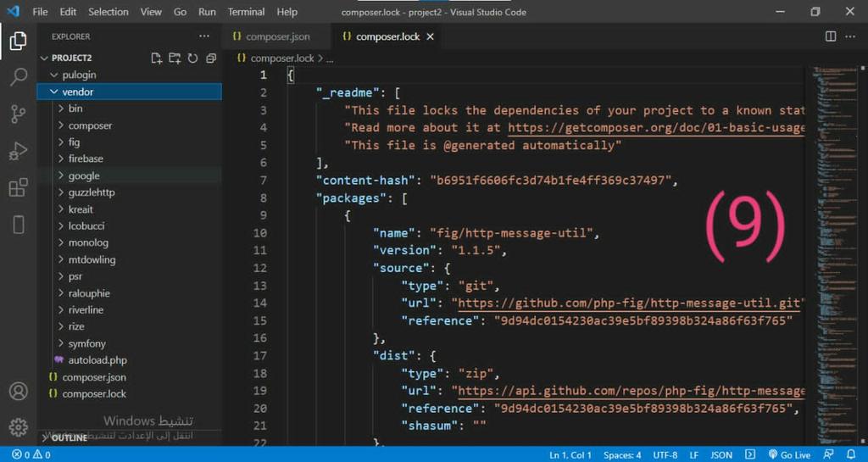Click the github.com http-message-util.git link

pos(629,303)
